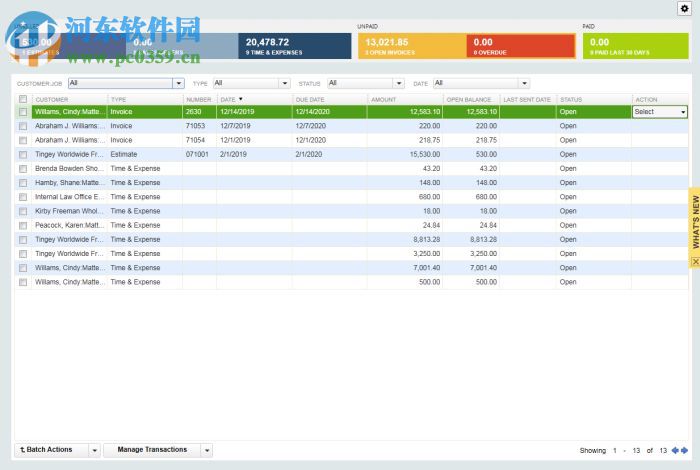Check the Estimate 071001 row checkbox
This screenshot has height=470, width=700.
pyautogui.click(x=23, y=155)
